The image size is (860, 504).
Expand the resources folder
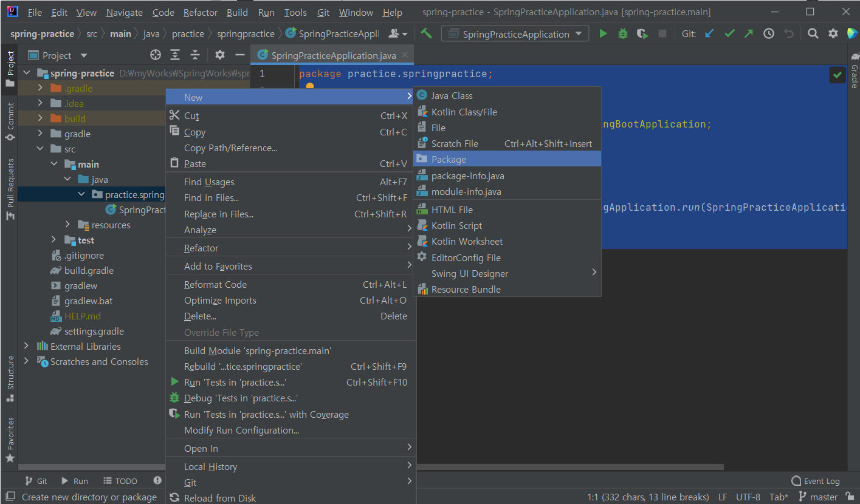(67, 225)
